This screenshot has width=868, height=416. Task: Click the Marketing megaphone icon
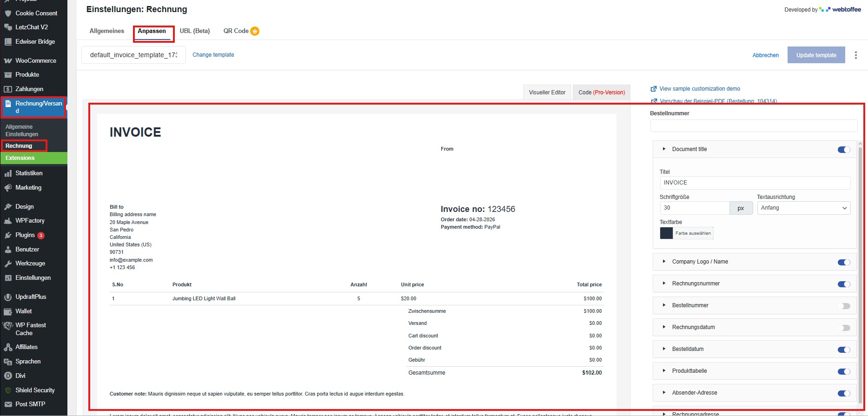pyautogui.click(x=8, y=187)
